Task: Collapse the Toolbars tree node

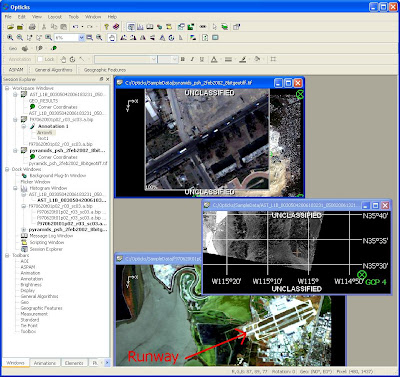Action: point(7,255)
